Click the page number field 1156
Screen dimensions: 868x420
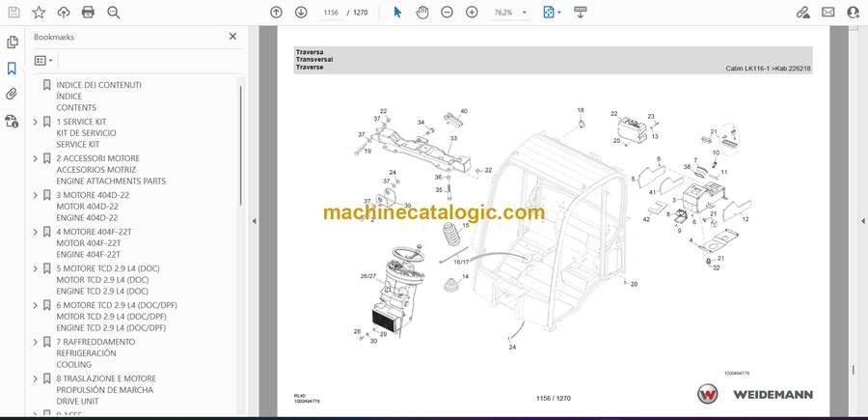tap(331, 13)
